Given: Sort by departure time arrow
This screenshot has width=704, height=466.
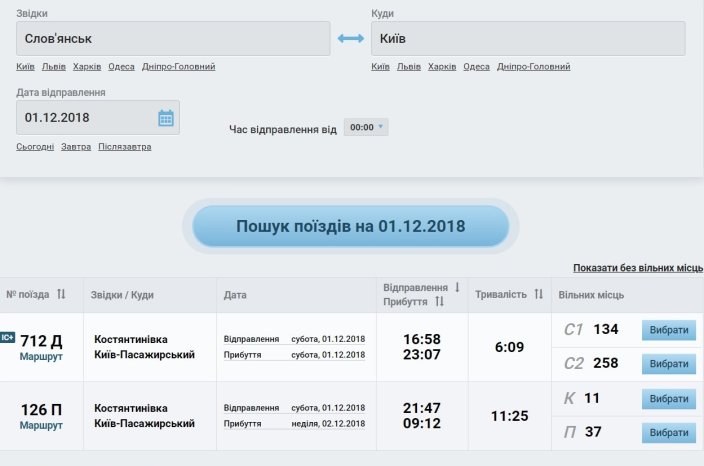Looking at the screenshot, I should [x=457, y=287].
